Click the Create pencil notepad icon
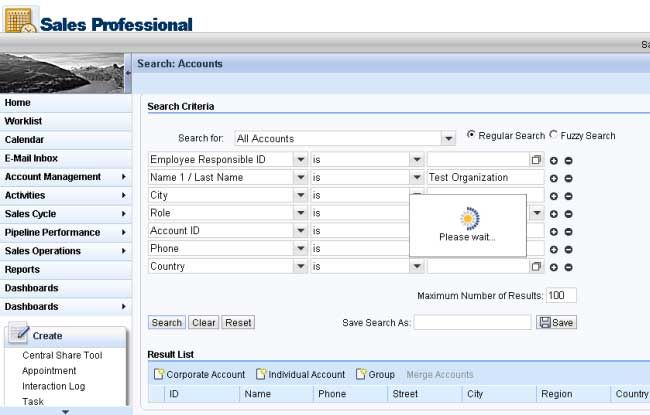The width and height of the screenshot is (650, 415). (x=19, y=333)
